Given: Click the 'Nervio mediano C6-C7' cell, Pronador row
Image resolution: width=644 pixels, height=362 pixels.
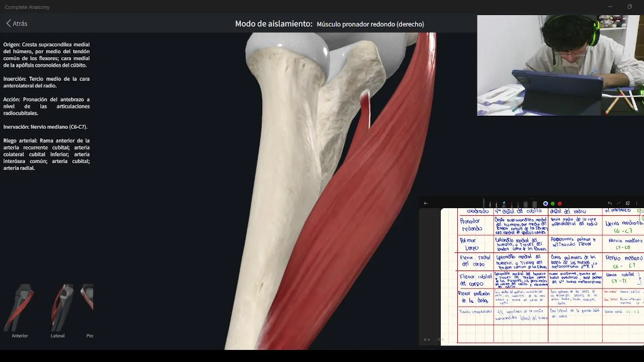Looking at the screenshot, I should [x=623, y=226].
